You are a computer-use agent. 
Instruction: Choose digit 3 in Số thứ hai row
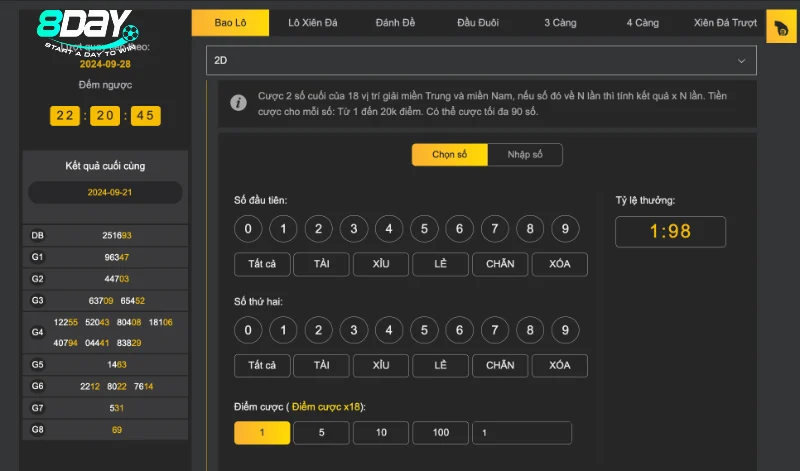(353, 329)
